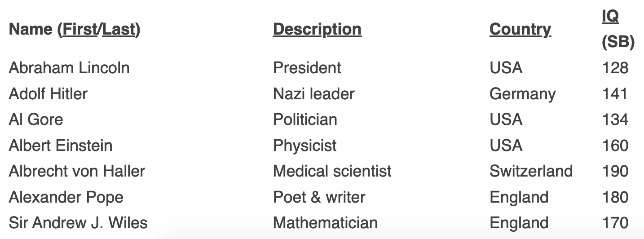Select the IQ value 190
This screenshot has width=644, height=239.
(x=615, y=171)
